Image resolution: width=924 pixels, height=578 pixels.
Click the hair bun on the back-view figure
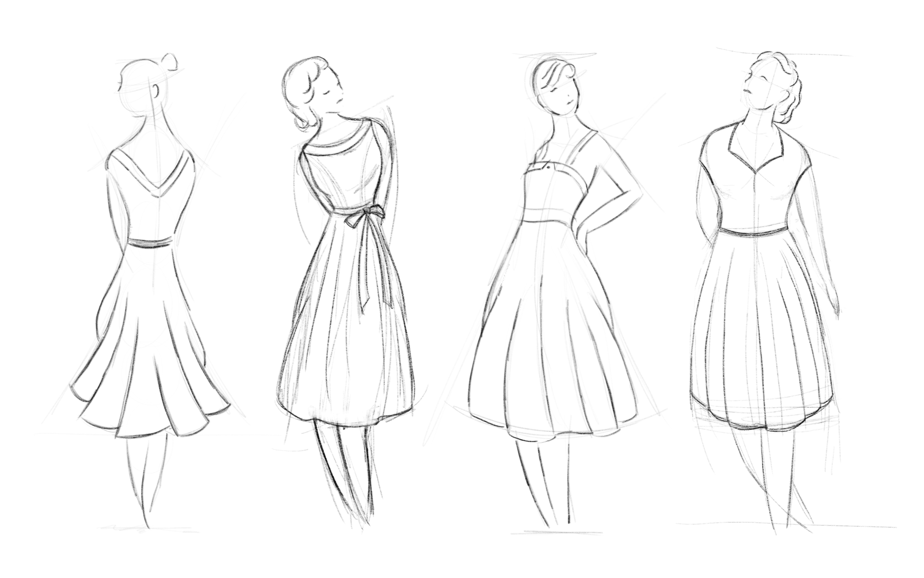[170, 62]
